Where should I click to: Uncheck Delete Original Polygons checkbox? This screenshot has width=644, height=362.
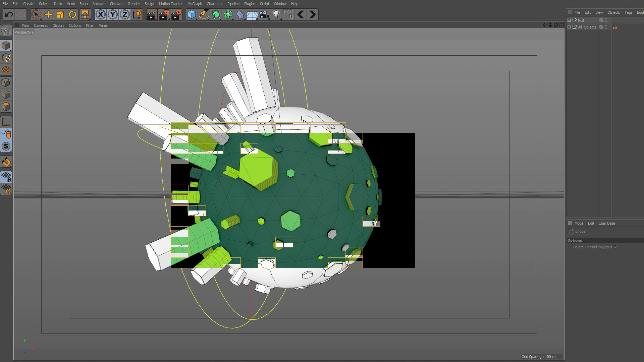click(616, 247)
